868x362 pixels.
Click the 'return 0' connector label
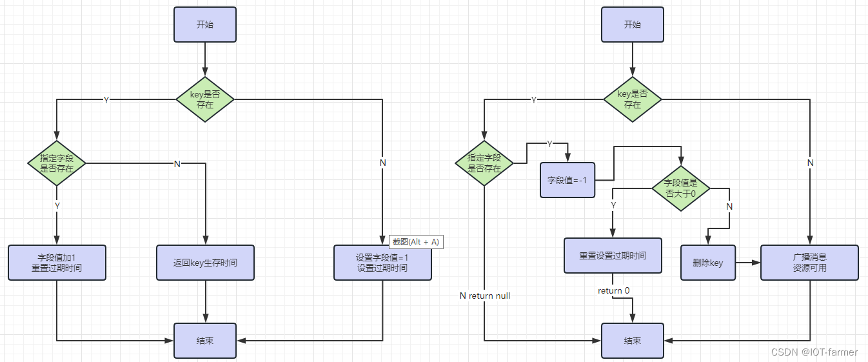[x=613, y=290]
